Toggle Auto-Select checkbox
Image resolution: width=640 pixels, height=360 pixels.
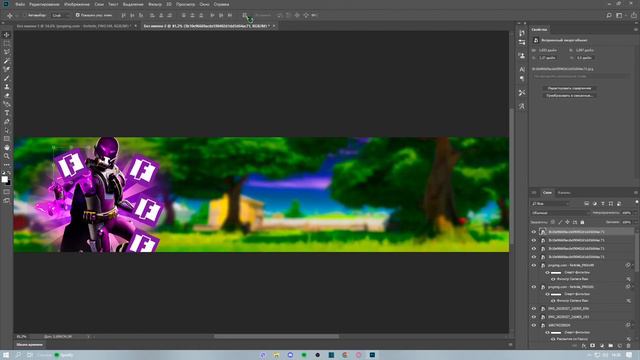pos(24,15)
